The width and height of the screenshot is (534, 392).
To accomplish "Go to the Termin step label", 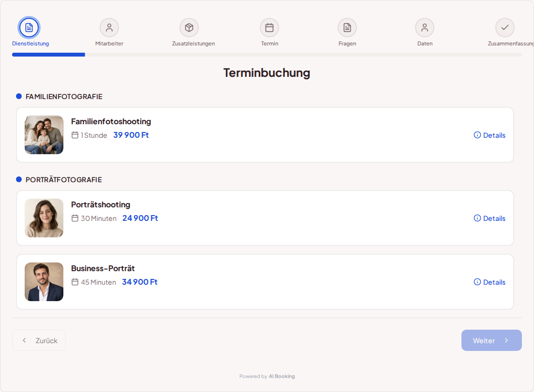I will point(270,44).
